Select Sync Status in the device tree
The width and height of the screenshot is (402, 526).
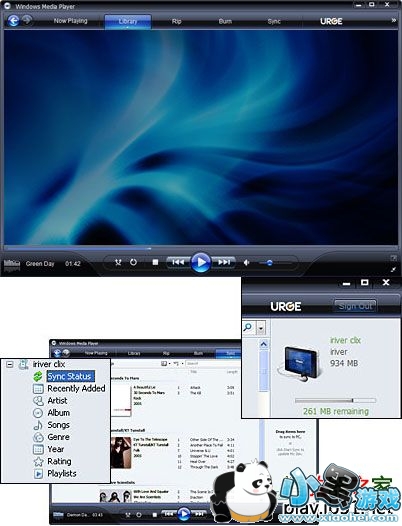70,376
